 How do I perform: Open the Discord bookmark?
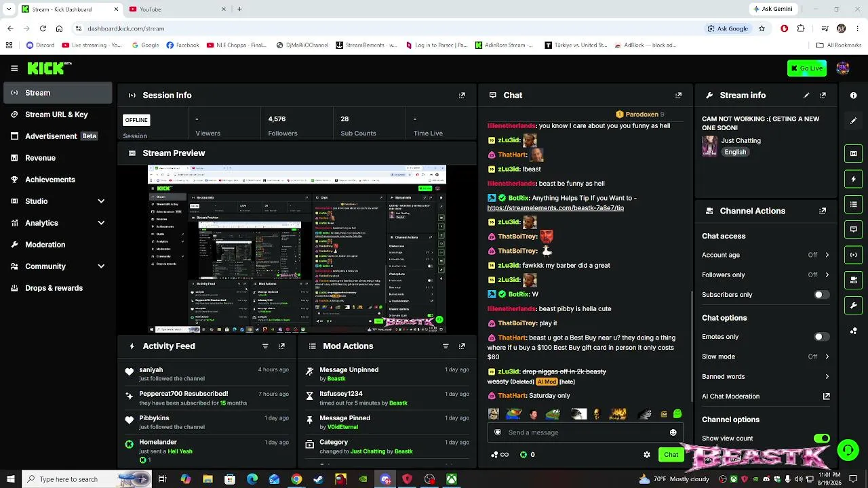[x=40, y=45]
